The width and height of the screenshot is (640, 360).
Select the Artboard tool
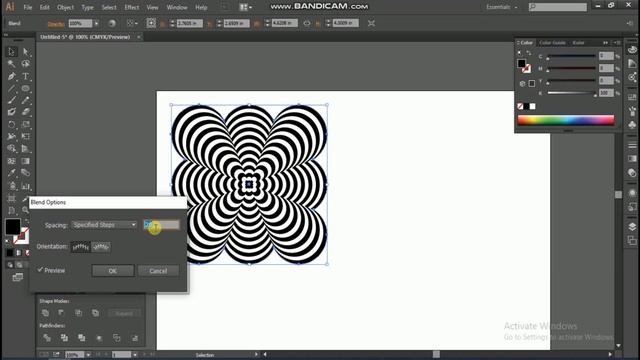coord(11,199)
